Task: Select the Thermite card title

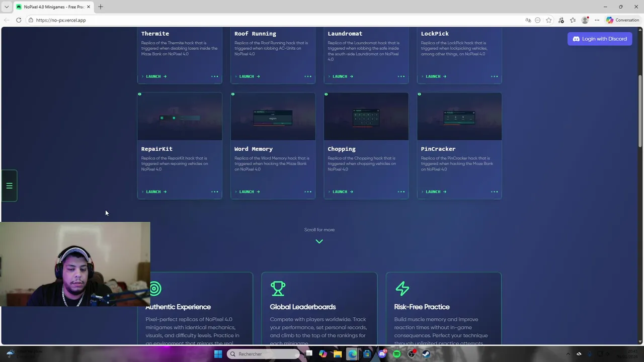Action: pos(155,34)
